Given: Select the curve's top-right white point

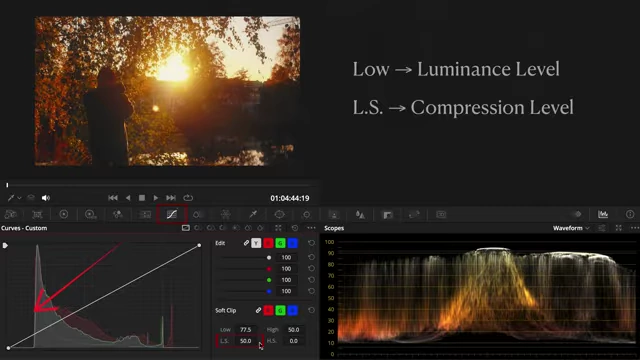Looking at the screenshot, I should click(199, 245).
